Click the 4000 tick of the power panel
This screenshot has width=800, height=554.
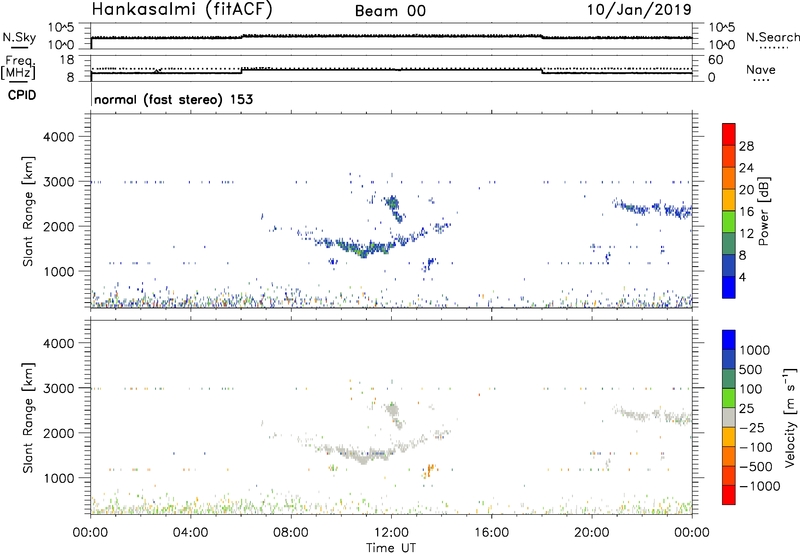point(58,137)
